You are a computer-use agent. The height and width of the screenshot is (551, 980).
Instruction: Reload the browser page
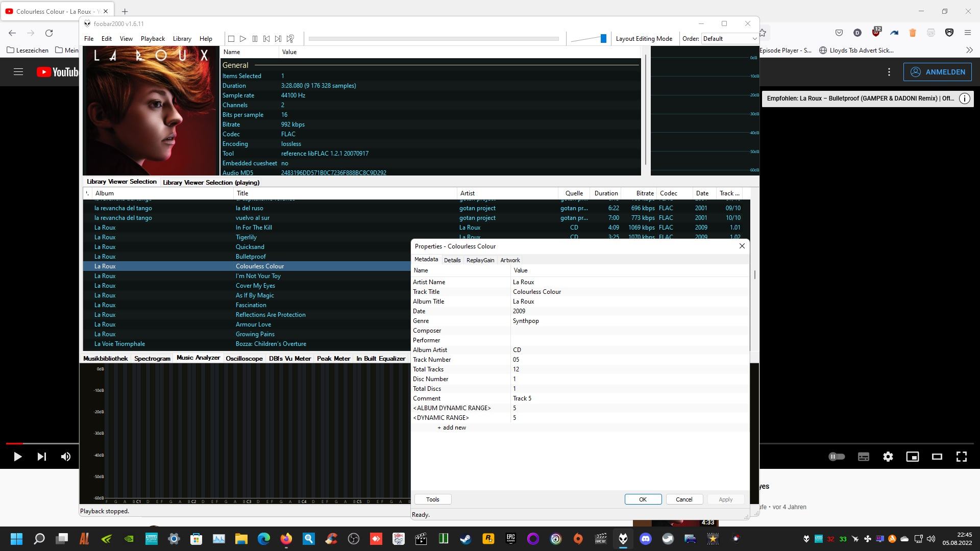[49, 33]
